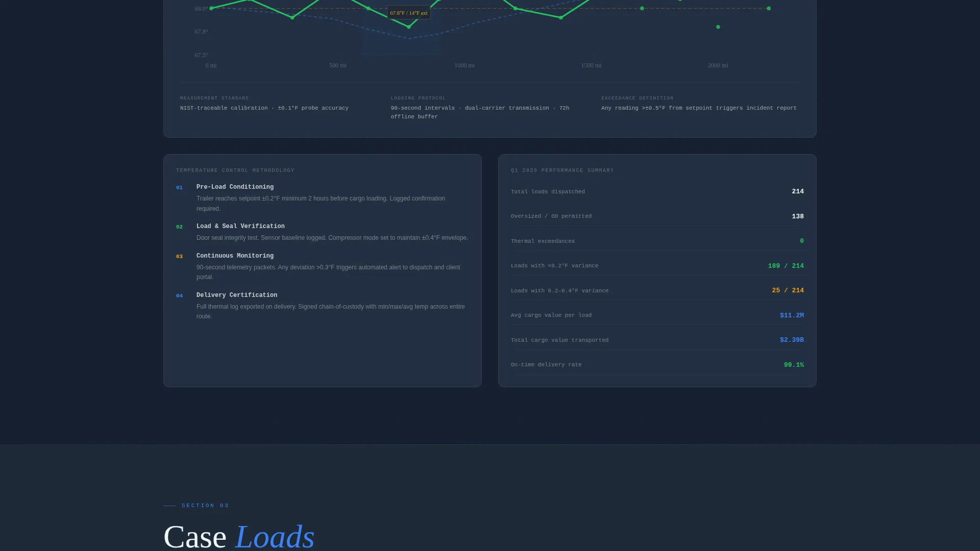Click the SECTION 03 label
The width and height of the screenshot is (980, 551).
point(205,506)
